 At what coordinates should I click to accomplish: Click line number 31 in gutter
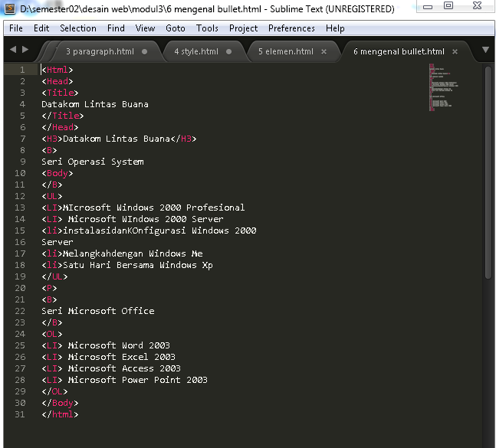point(20,414)
